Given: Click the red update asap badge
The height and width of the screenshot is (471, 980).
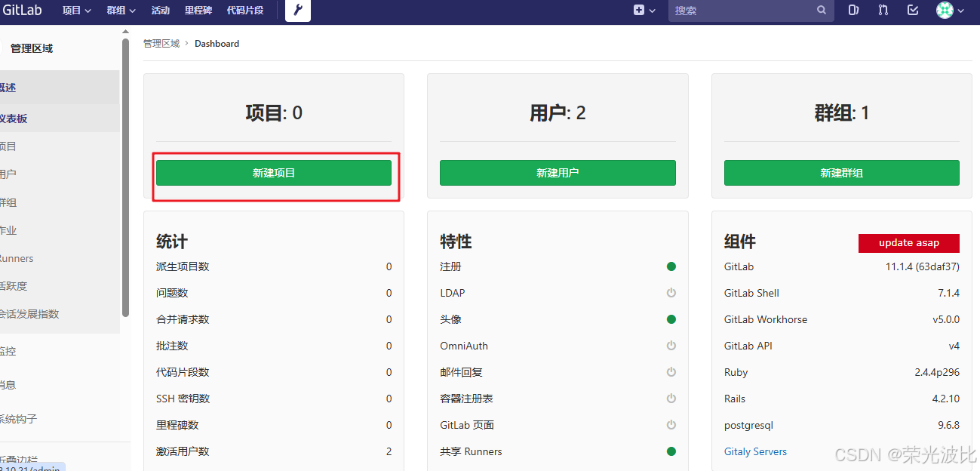Looking at the screenshot, I should pos(909,243).
